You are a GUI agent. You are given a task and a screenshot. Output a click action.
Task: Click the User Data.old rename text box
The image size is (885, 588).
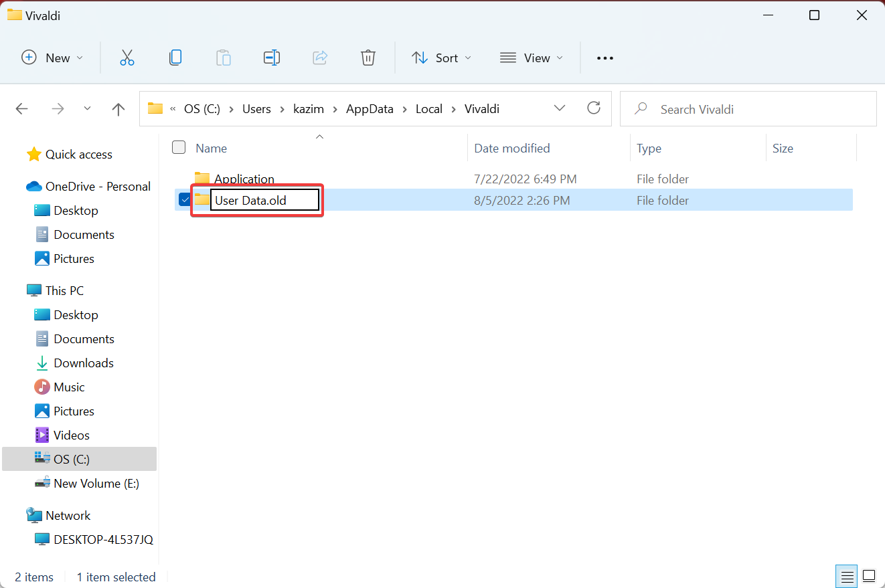click(264, 200)
